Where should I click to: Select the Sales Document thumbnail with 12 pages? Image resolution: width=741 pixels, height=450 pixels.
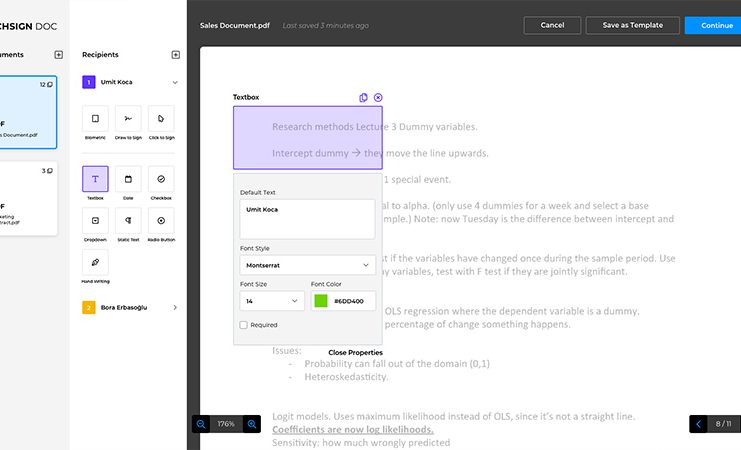pos(27,112)
